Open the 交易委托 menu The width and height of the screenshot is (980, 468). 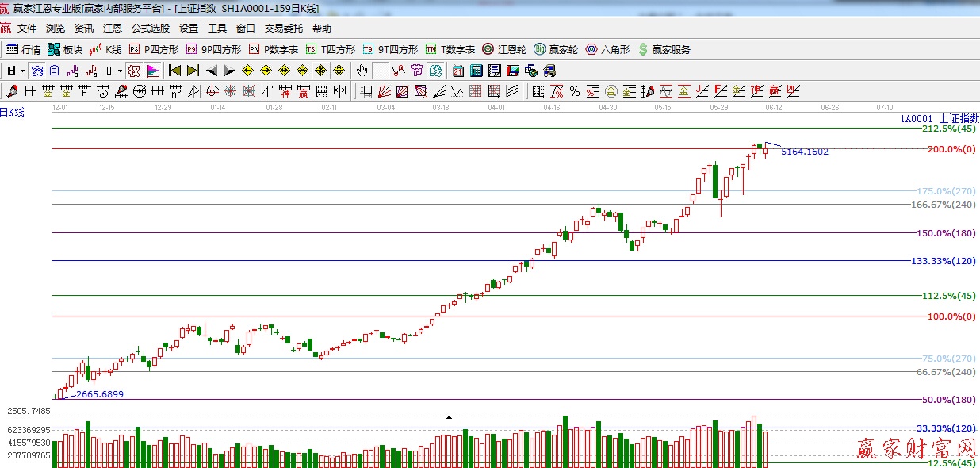tap(284, 29)
